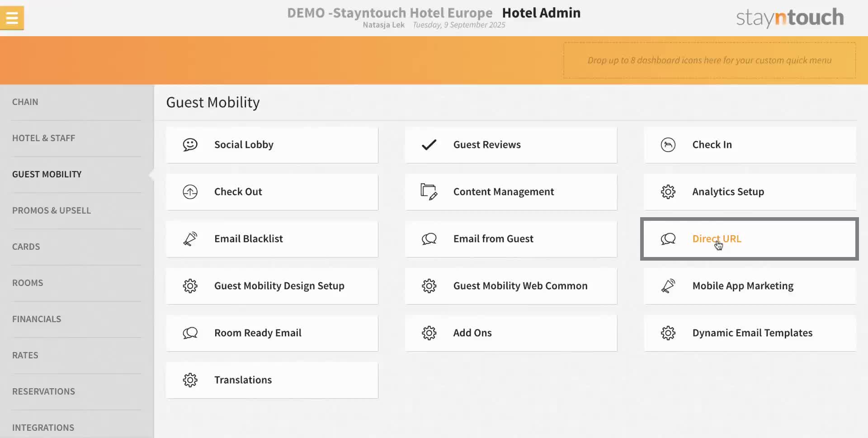Open Guest Reviews settings
868x438 pixels.
[x=511, y=145]
